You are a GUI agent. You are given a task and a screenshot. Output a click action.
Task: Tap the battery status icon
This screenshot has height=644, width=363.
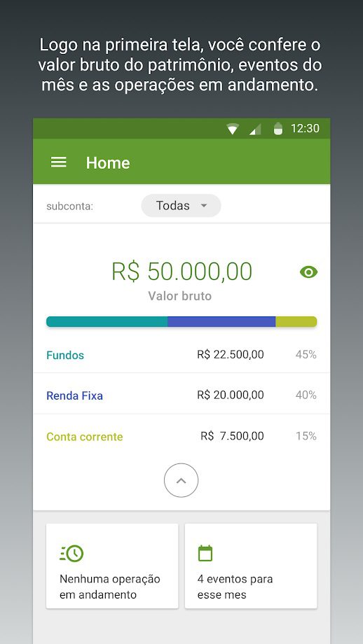tap(278, 129)
